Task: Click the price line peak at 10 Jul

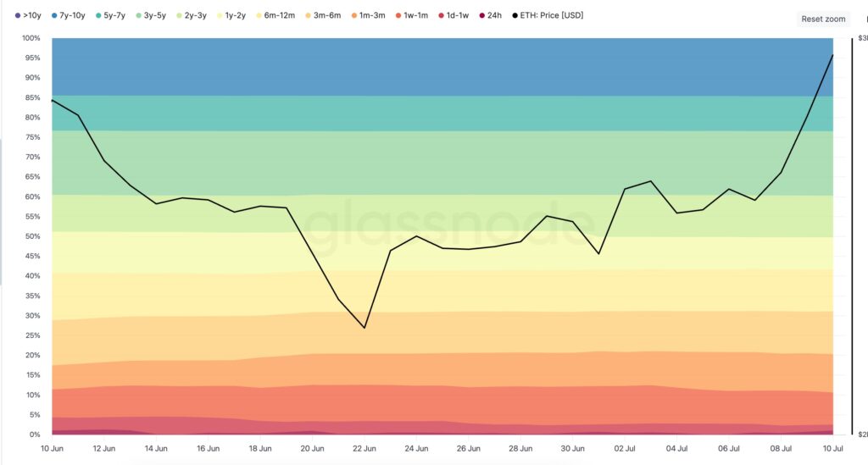Action: pos(832,55)
